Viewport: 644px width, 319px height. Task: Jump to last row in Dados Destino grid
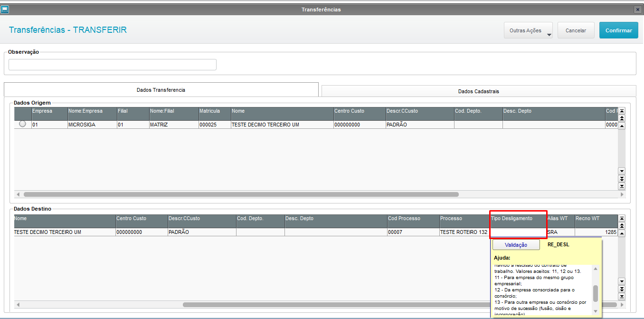622,296
